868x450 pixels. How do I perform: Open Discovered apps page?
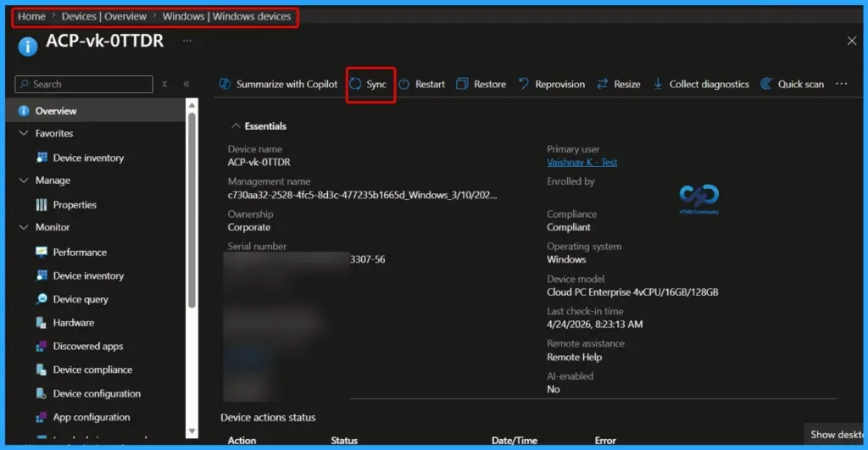[88, 347]
